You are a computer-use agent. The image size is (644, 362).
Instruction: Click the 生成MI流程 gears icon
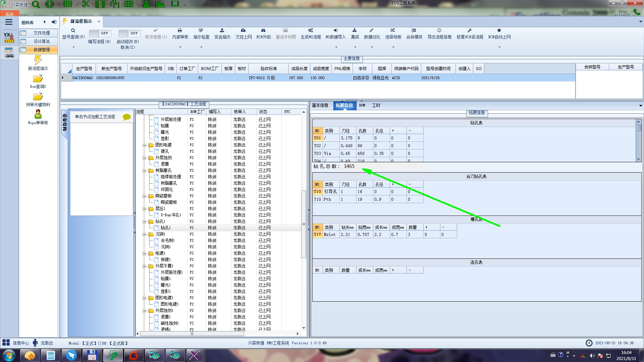[311, 31]
